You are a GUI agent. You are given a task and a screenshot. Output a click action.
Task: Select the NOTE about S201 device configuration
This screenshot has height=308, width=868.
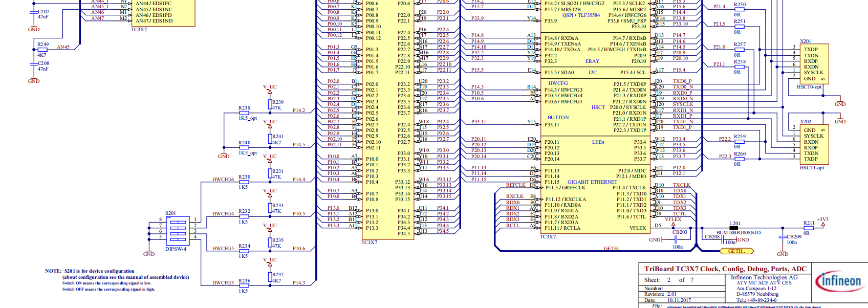pyautogui.click(x=117, y=280)
